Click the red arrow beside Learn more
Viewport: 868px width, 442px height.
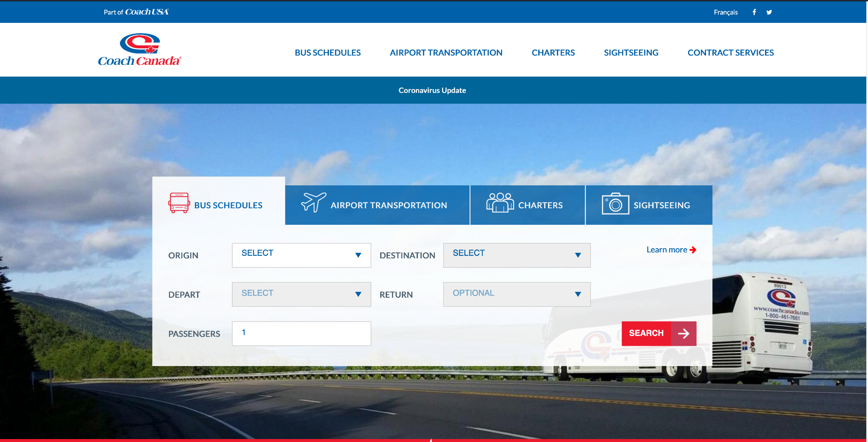point(693,250)
